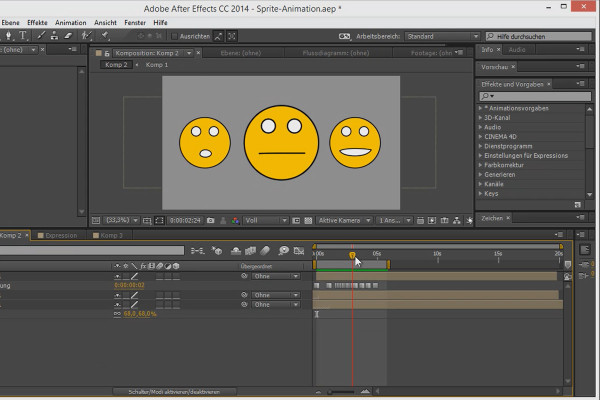Click the Hilfe durchsuchen search field
The image size is (600, 400).
[538, 36]
